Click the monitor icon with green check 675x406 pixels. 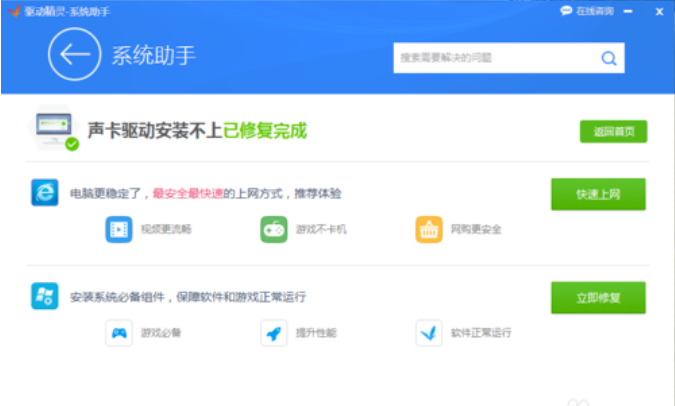click(56, 130)
